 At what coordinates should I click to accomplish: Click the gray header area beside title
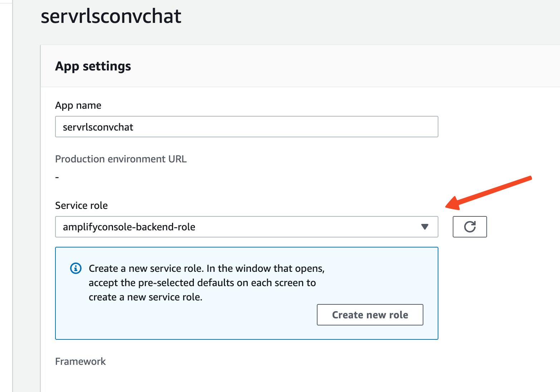point(368,18)
